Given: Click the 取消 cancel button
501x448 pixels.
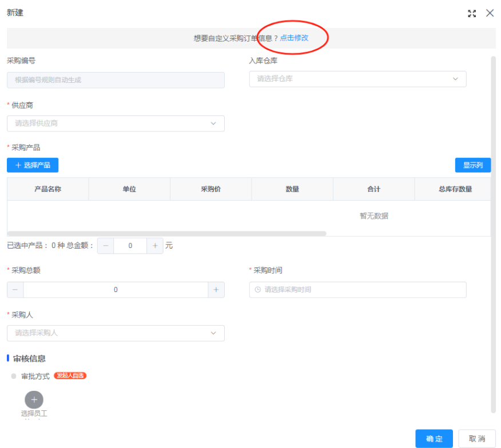Looking at the screenshot, I should [x=477, y=439].
